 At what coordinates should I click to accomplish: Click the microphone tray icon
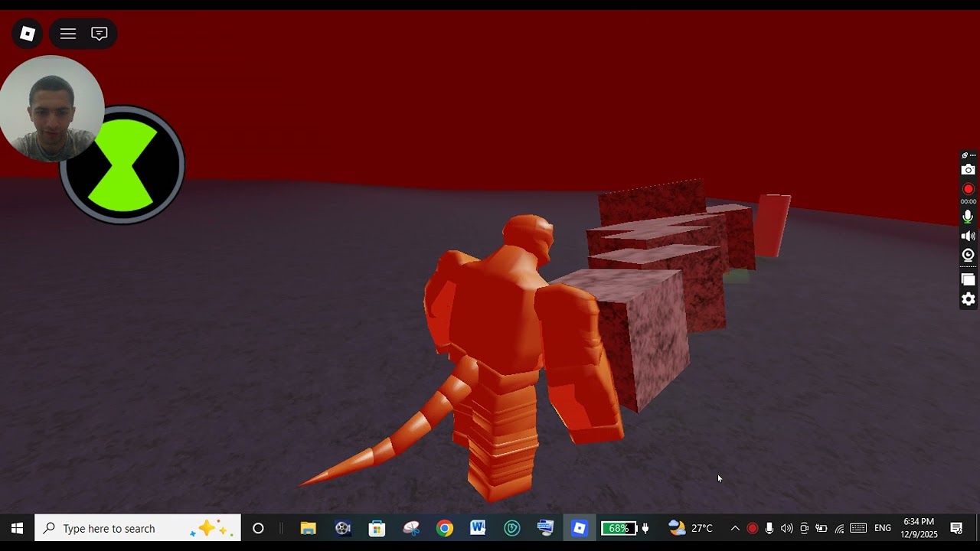769,528
